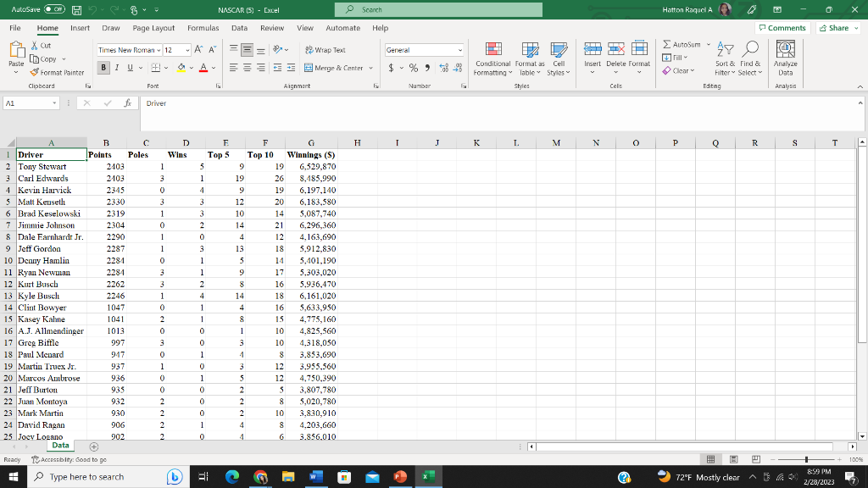Screen dimensions: 868x488
Task: Decrease indent of cell contents
Action: [277, 68]
